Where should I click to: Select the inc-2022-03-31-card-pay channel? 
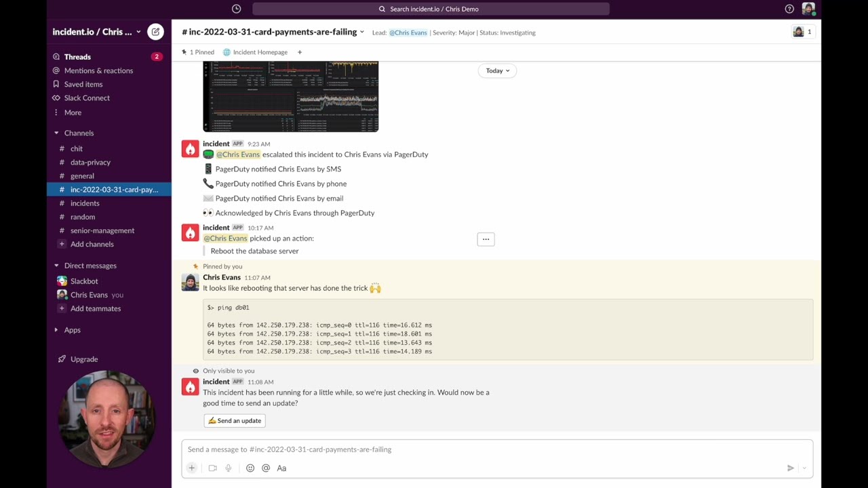108,190
